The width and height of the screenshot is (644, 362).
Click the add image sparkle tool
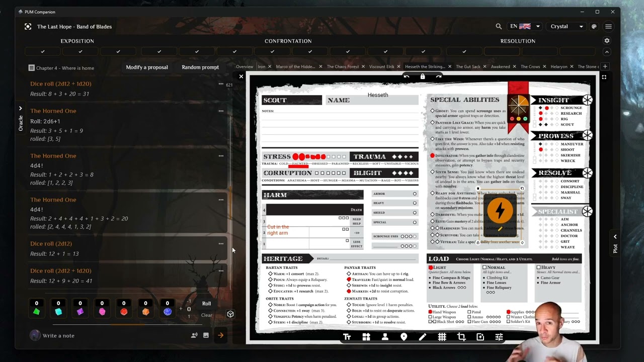tap(480, 337)
